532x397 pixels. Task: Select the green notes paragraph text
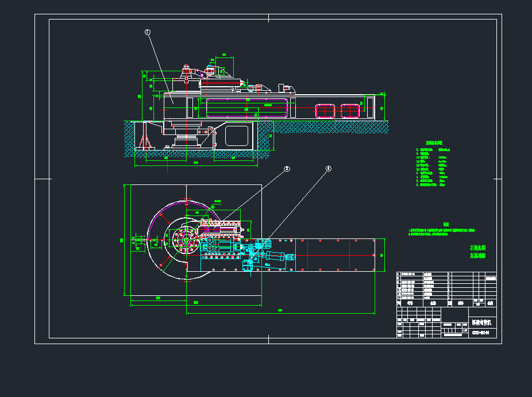[441, 232]
